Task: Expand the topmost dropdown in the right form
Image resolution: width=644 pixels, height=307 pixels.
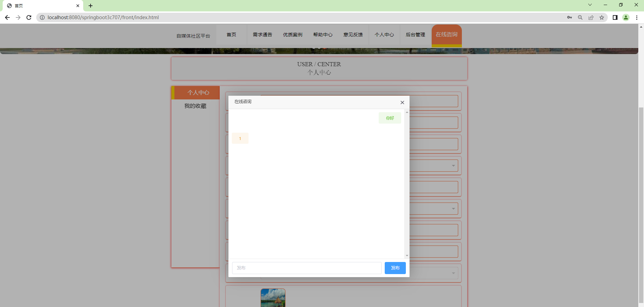Action: [x=453, y=165]
